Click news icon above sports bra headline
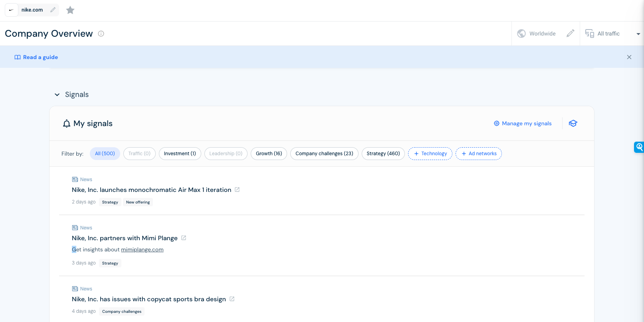Image resolution: width=644 pixels, height=322 pixels. [x=75, y=289]
